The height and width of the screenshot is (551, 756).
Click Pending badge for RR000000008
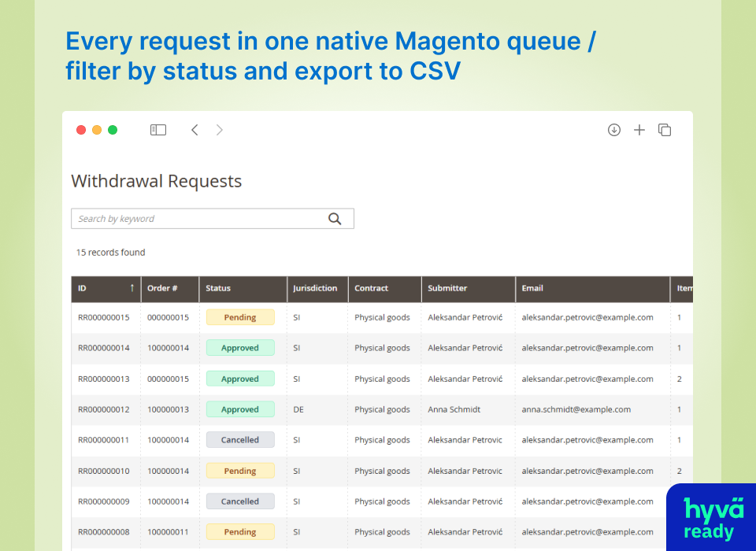240,532
